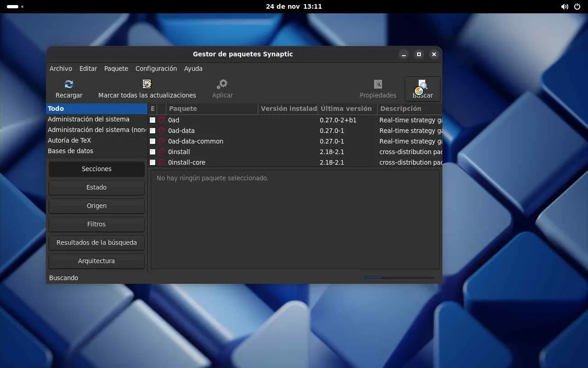Click the 'No hay ningún paquete seleccionado.' text
Screen dimensions: 588x368
coord(213,178)
